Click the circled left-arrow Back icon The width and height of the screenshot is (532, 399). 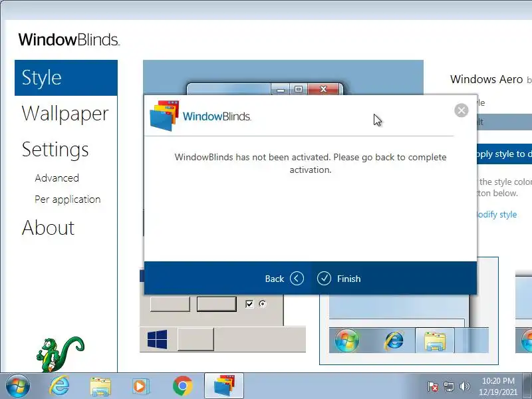297,279
